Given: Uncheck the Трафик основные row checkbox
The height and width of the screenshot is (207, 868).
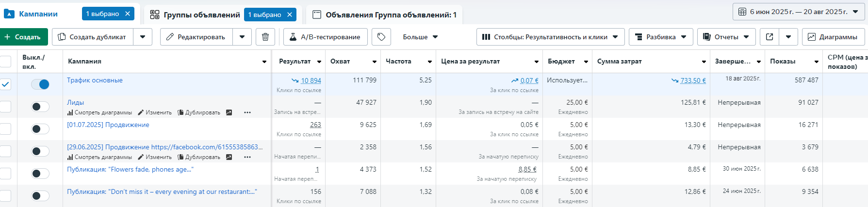Looking at the screenshot, I should (x=5, y=84).
